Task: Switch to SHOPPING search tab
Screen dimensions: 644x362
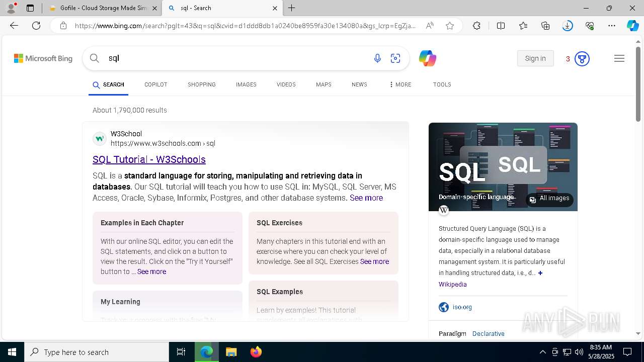Action: (x=202, y=84)
